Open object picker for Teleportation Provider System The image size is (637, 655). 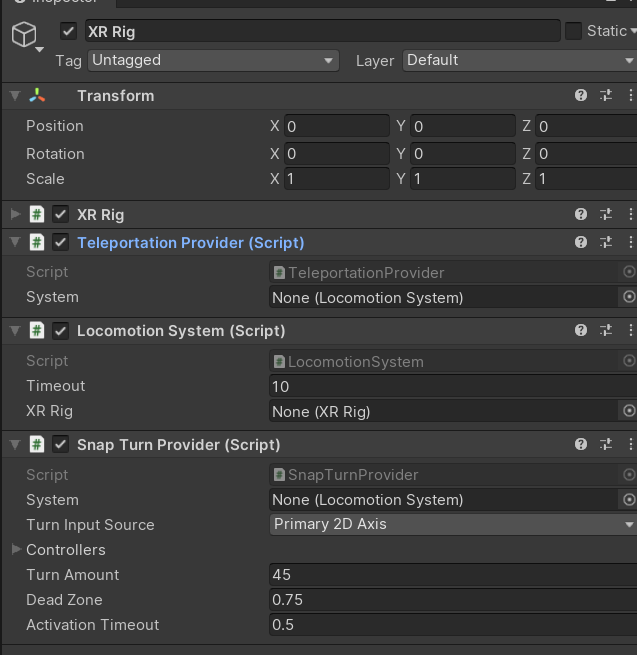coord(629,297)
